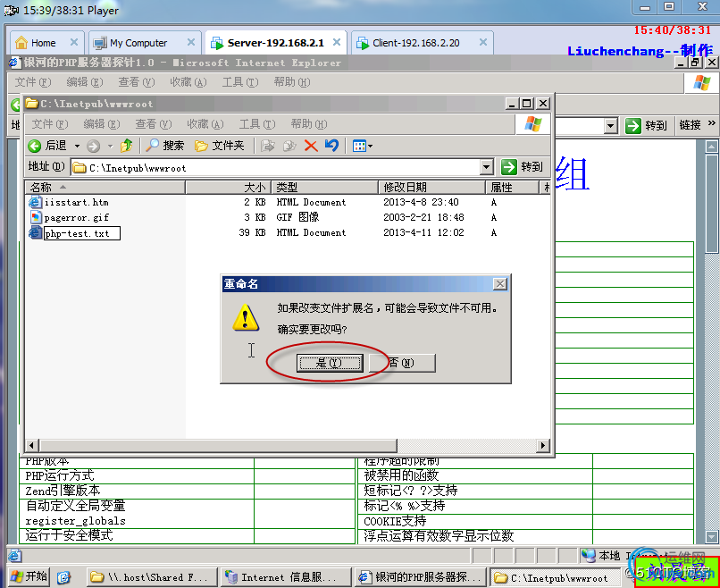Select the pagerror.gif file icon
Screen dimensions: 720x588
click(x=36, y=217)
